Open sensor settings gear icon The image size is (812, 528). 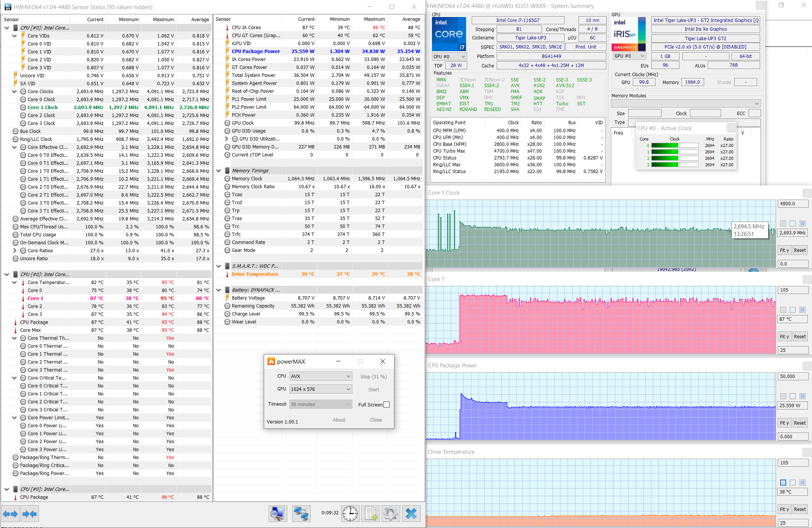pyautogui.click(x=390, y=514)
